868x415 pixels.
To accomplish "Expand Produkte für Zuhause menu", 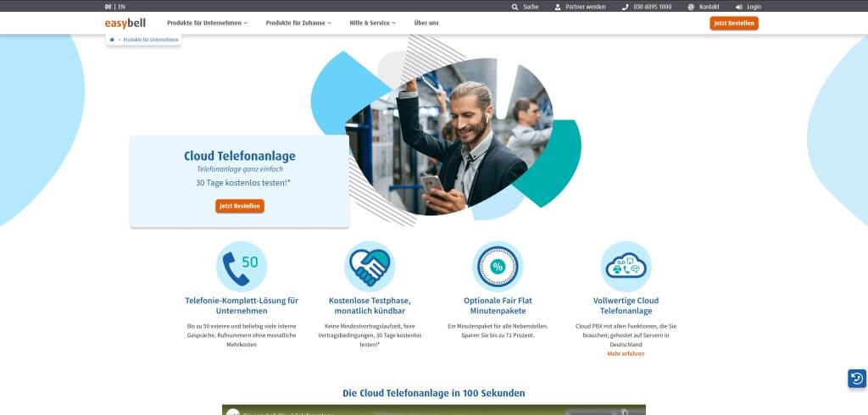I will coord(298,23).
